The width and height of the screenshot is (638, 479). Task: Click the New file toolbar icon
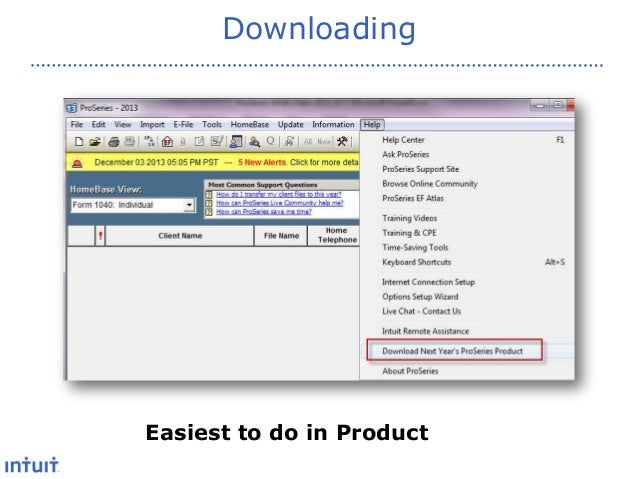pos(79,141)
